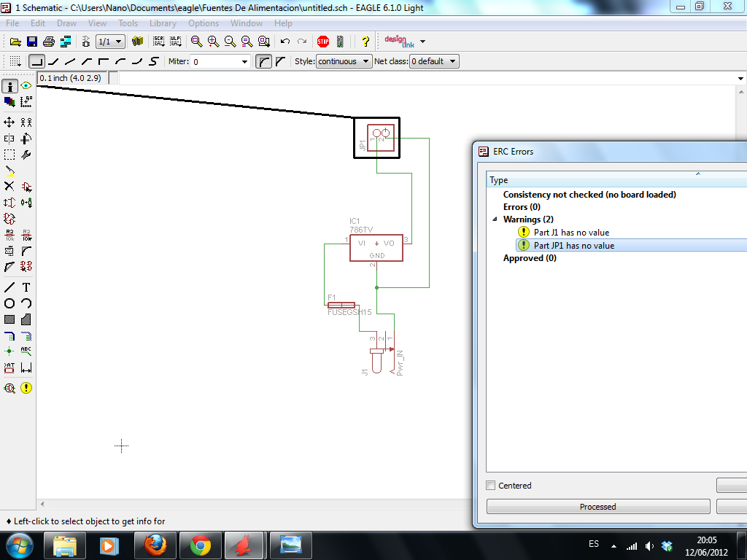Image resolution: width=747 pixels, height=560 pixels.
Task: Select warning Part J1 has no value
Action: pos(571,233)
